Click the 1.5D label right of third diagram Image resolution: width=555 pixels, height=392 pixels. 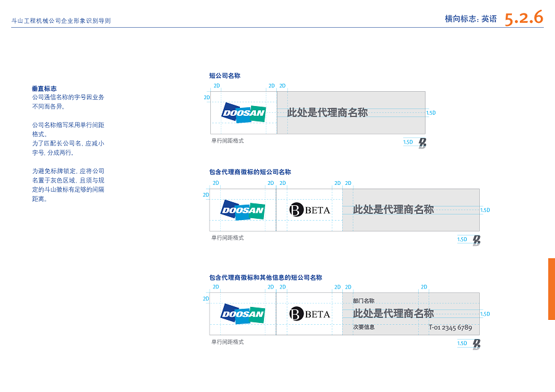(485, 314)
